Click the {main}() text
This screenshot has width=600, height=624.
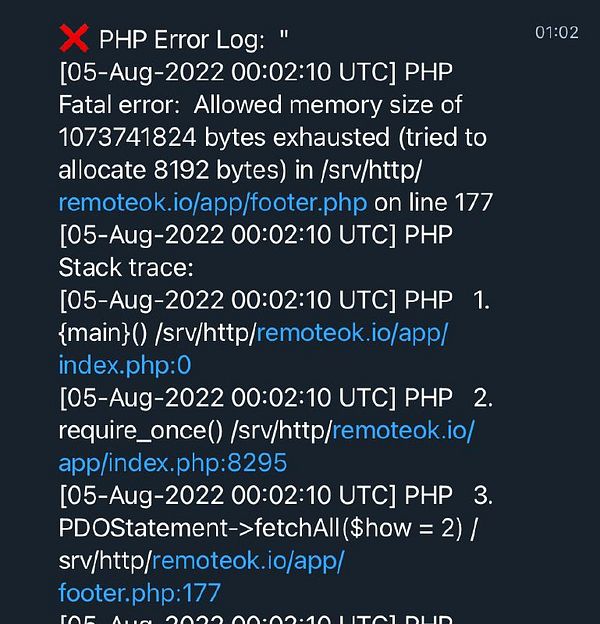(103, 333)
